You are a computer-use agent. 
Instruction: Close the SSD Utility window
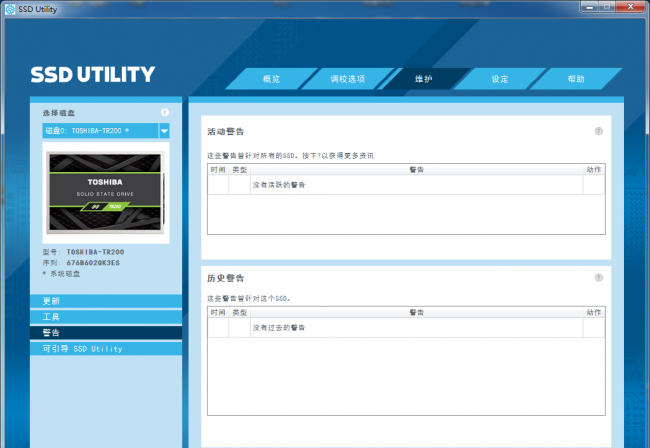630,7
